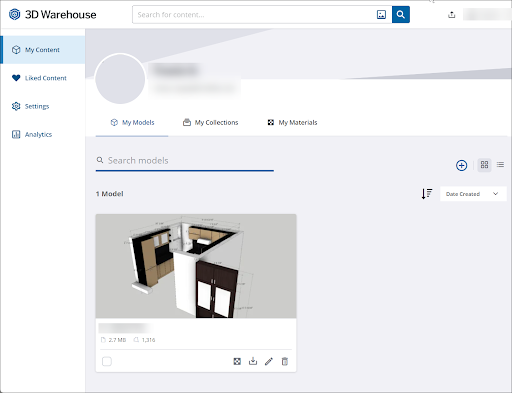Click the blurred model title on card

point(125,328)
